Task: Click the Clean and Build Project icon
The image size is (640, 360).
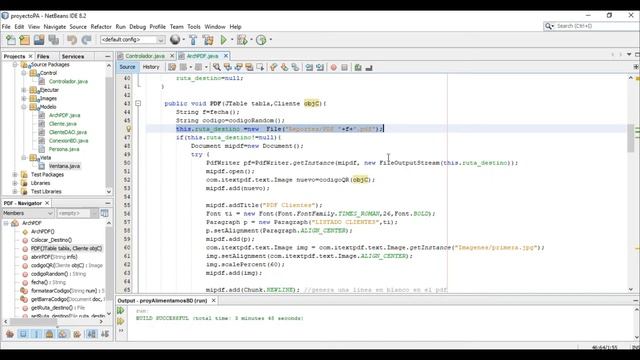Action: click(208, 40)
